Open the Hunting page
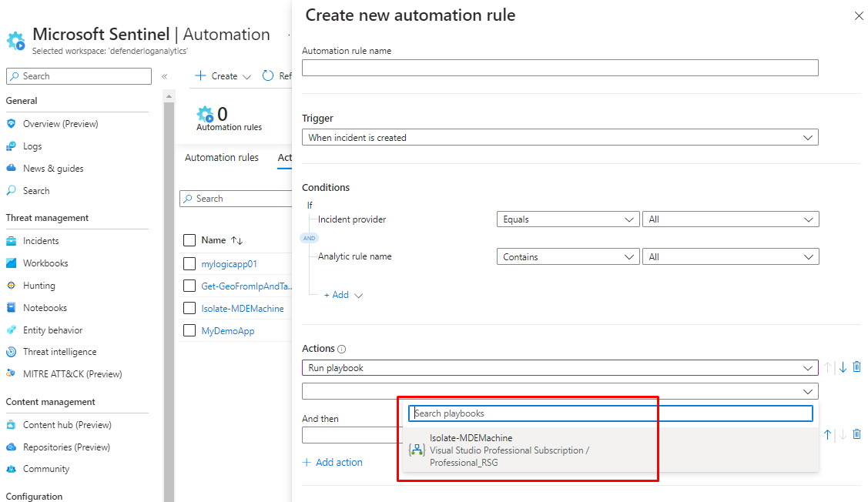The width and height of the screenshot is (868, 502). pos(39,286)
